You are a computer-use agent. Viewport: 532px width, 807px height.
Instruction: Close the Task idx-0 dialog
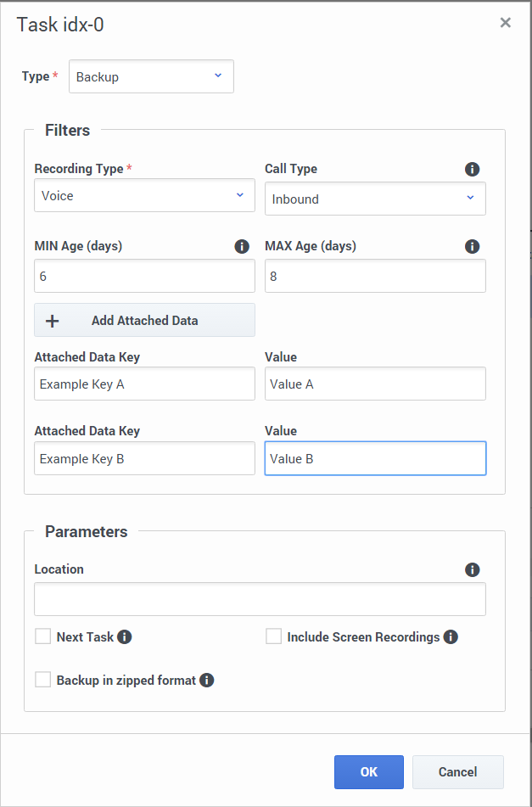pyautogui.click(x=506, y=23)
